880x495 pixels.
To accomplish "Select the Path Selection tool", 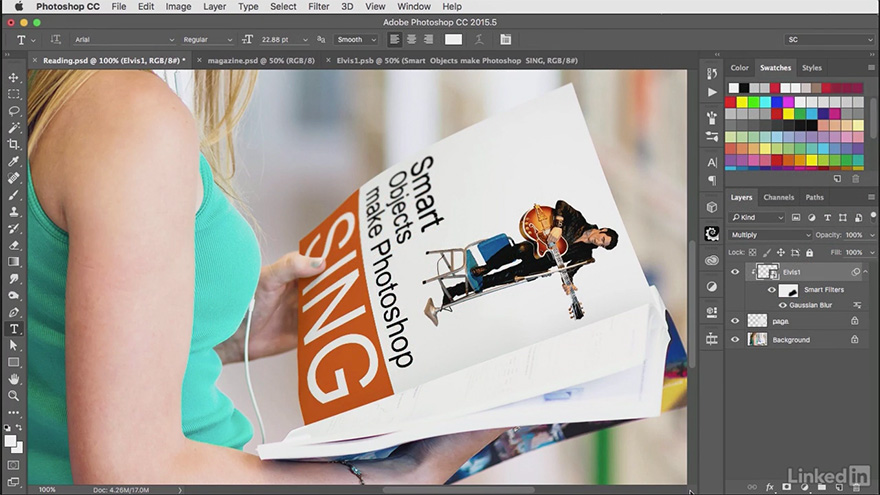I will coord(13,346).
